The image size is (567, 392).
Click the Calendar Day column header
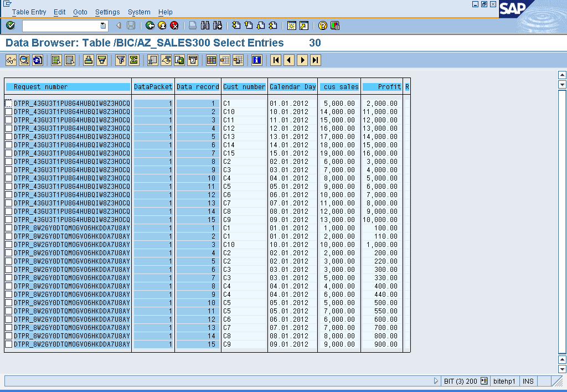[292, 87]
